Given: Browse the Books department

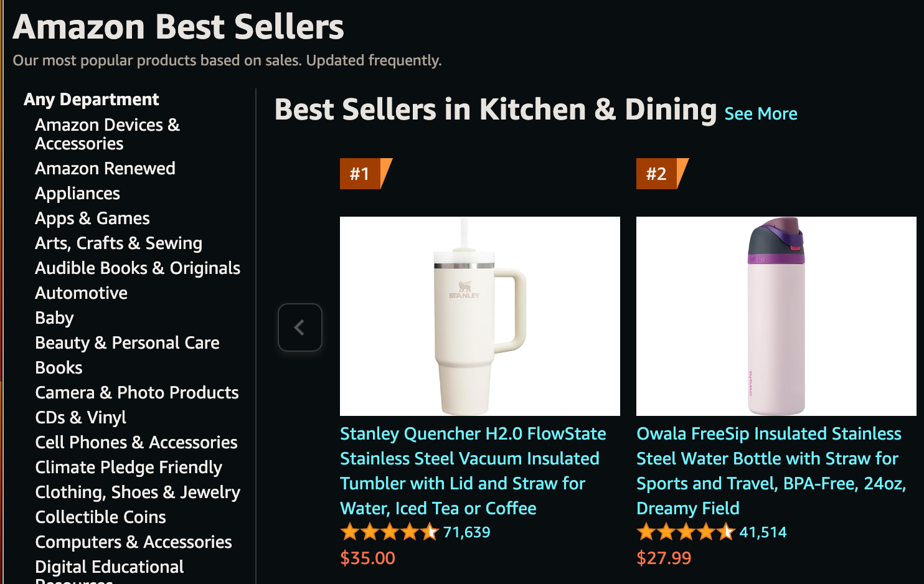Looking at the screenshot, I should pos(58,367).
